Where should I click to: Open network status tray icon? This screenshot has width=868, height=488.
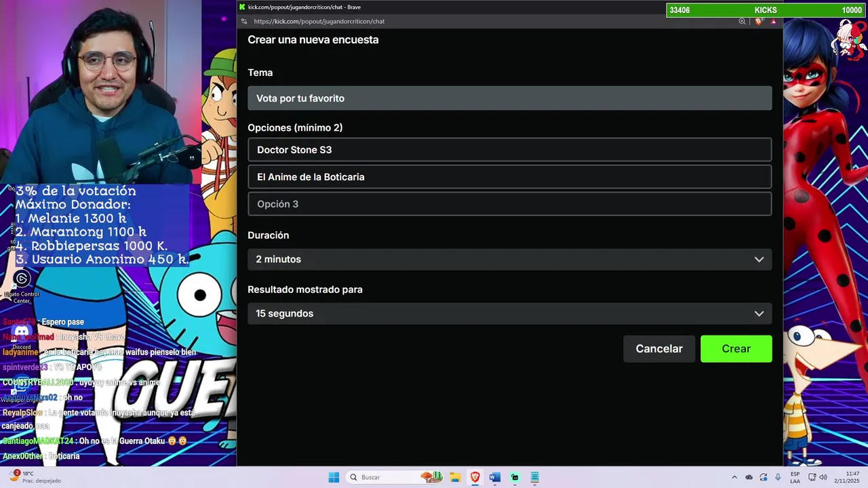click(812, 477)
